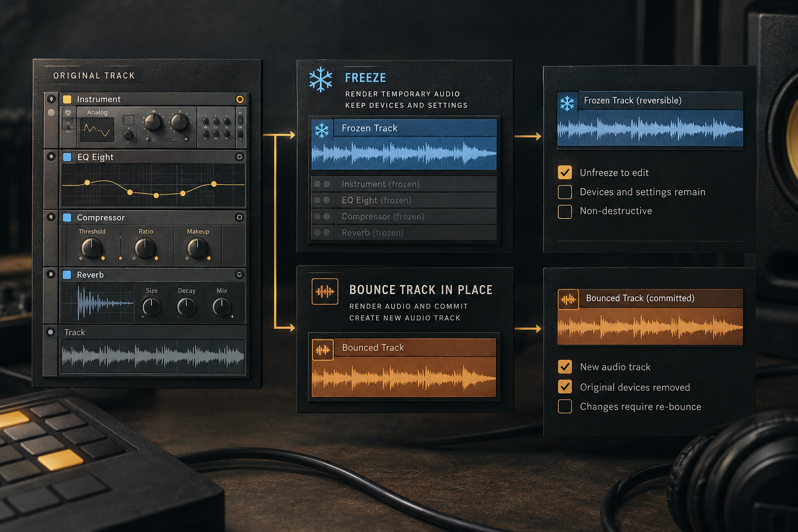
Task: Click the circle icon at the right of the Compressor title bar
Action: coord(240,217)
